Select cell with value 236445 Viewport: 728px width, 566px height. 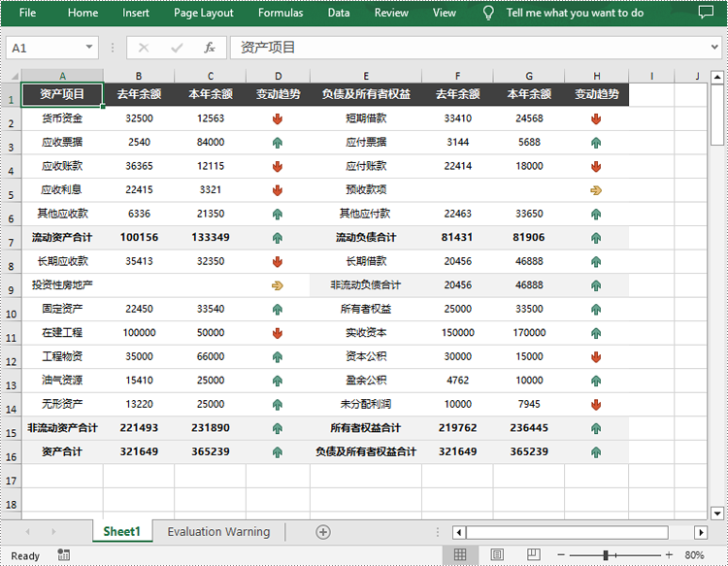point(529,427)
